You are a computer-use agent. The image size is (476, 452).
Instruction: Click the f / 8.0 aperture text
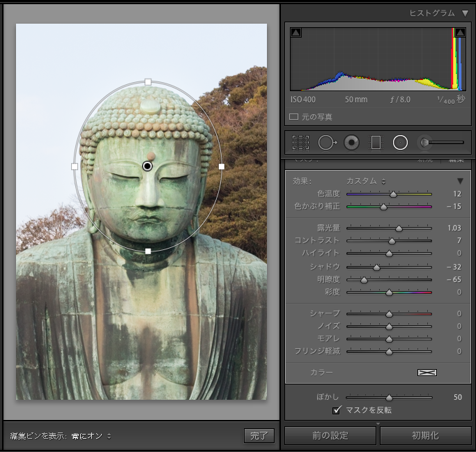click(x=401, y=100)
